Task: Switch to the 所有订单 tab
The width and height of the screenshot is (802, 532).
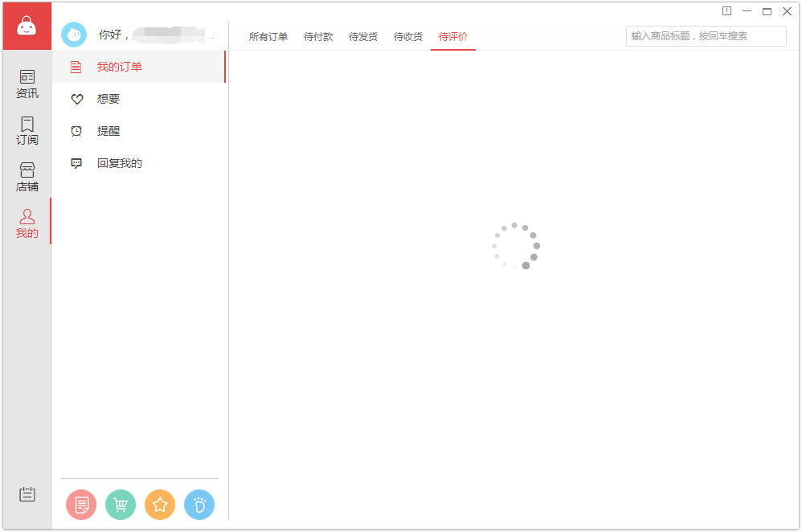Action: [x=268, y=37]
